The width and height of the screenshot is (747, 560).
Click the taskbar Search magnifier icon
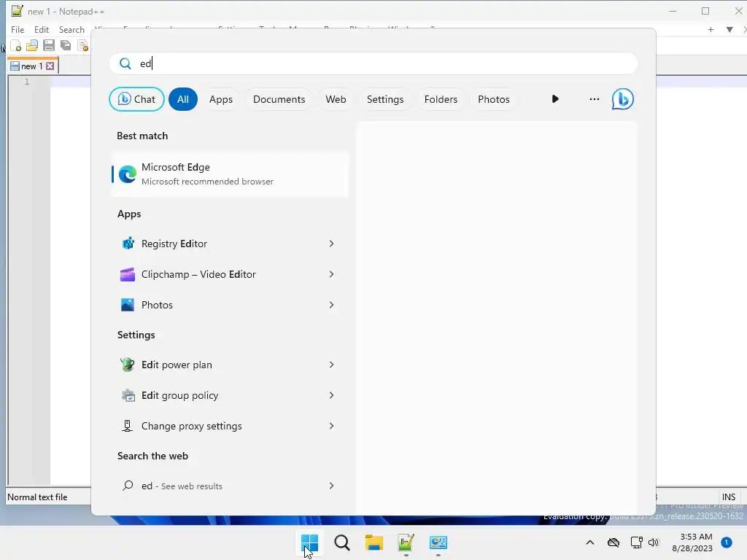pos(341,542)
